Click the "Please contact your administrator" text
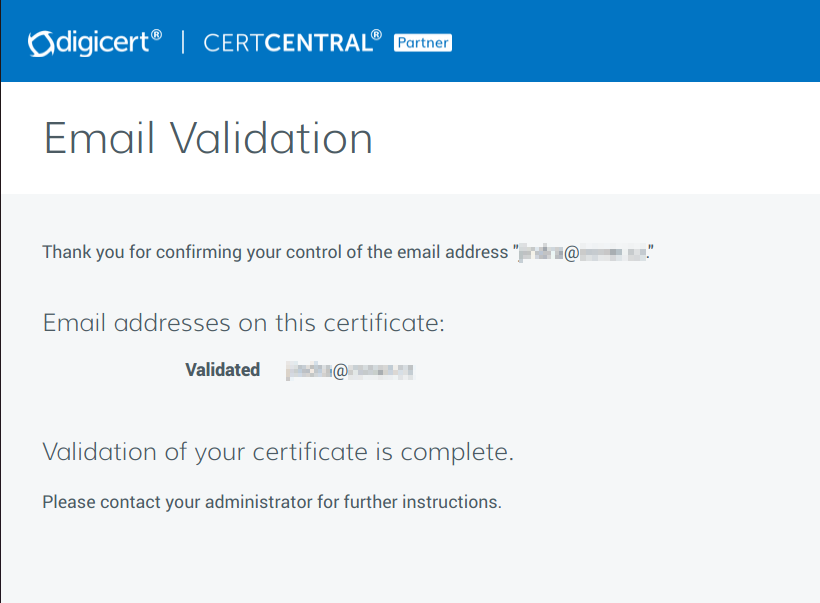 coord(271,502)
